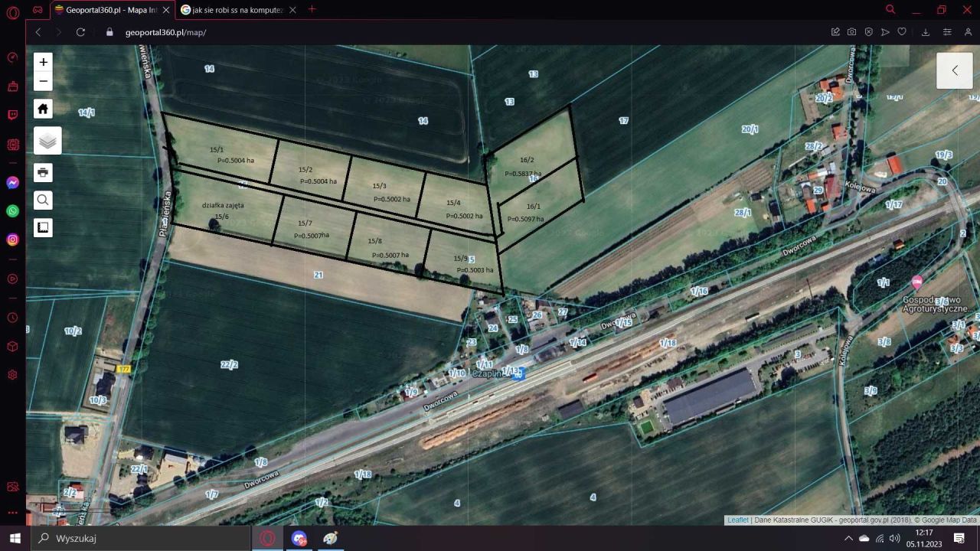Show hidden system tray icons
Screen dimensions: 980x551
(848, 538)
